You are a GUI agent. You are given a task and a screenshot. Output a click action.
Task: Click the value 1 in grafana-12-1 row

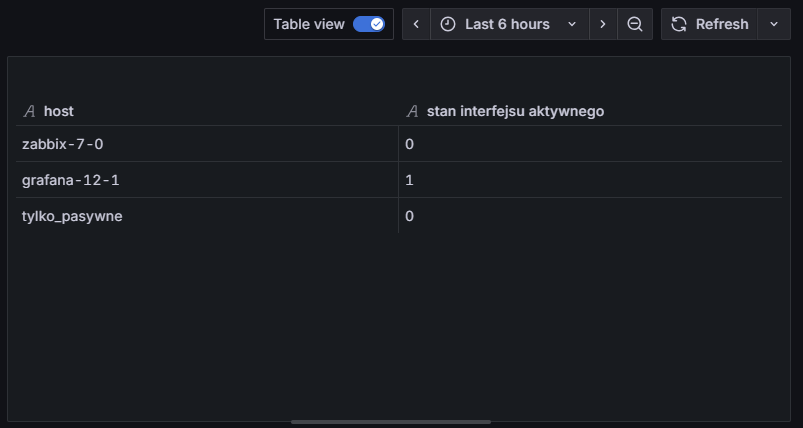click(410, 180)
